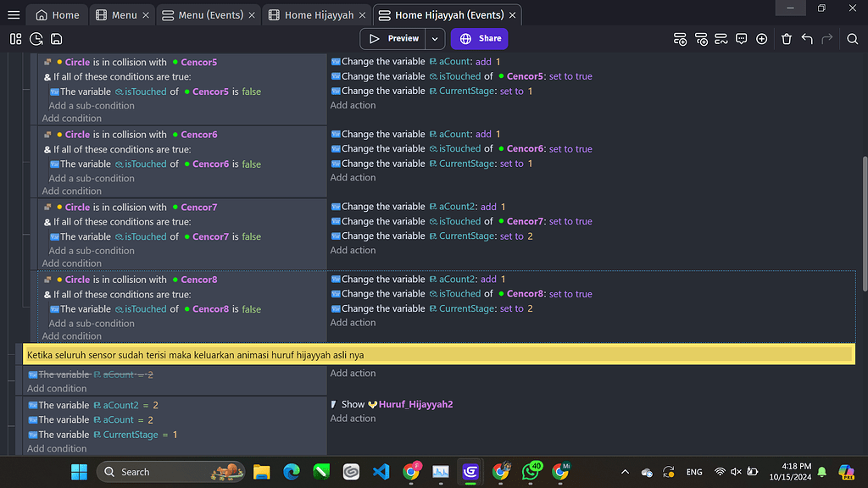Open the Project Manager panel icon
868x488 pixels.
(15, 39)
